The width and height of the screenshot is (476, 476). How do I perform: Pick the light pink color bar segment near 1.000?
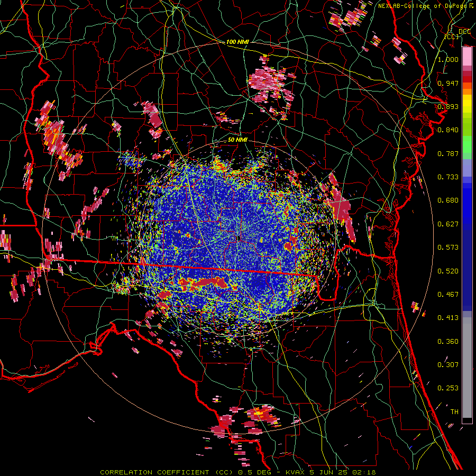(x=467, y=57)
